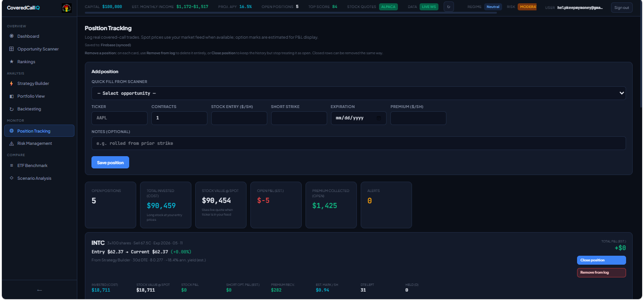Select Strategy Builder lightning bolt icon
Viewport: 644px width, 301px height.
coord(12,84)
